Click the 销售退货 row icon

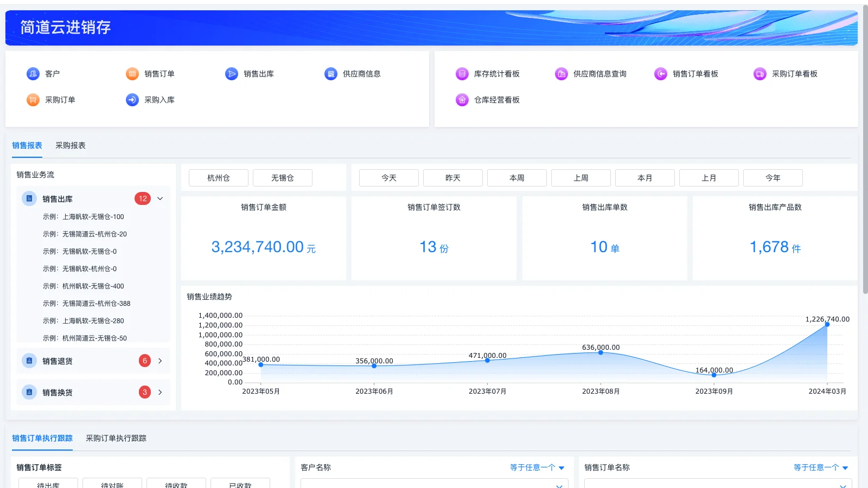29,361
